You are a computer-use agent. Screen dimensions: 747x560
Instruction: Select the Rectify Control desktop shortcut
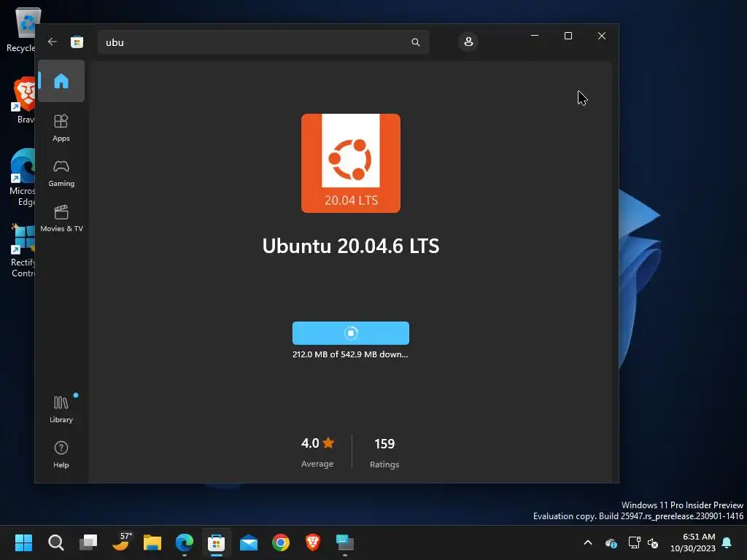pyautogui.click(x=23, y=251)
